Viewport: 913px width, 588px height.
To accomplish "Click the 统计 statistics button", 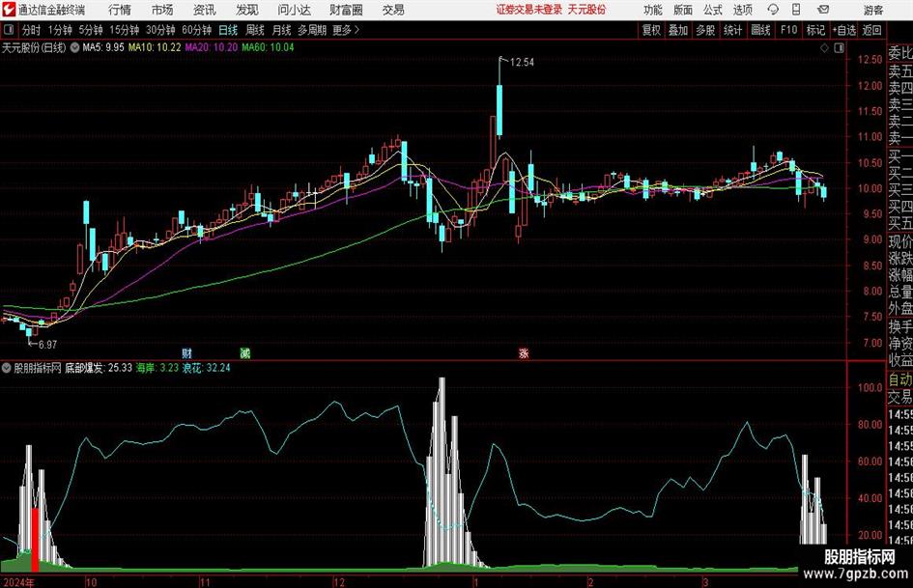I will pyautogui.click(x=732, y=30).
